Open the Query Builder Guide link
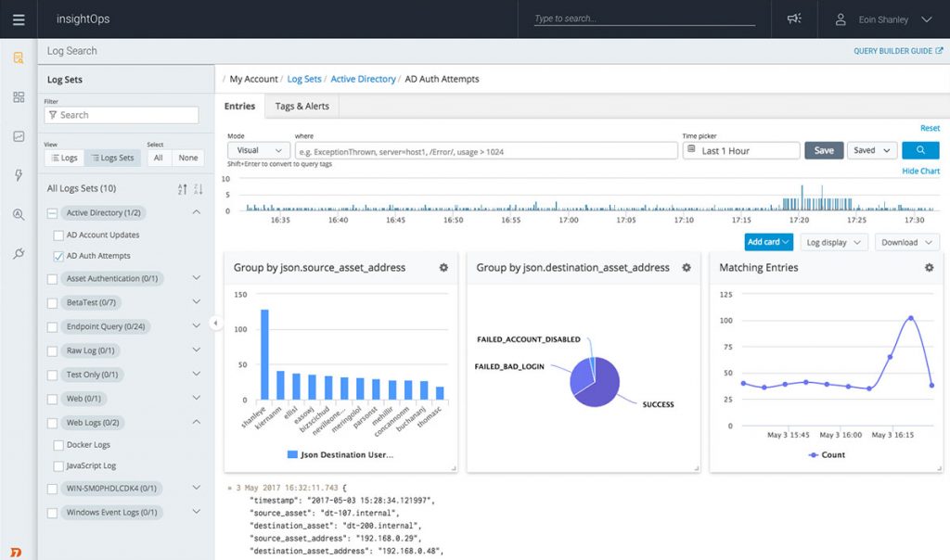The height and width of the screenshot is (560, 950). [893, 51]
